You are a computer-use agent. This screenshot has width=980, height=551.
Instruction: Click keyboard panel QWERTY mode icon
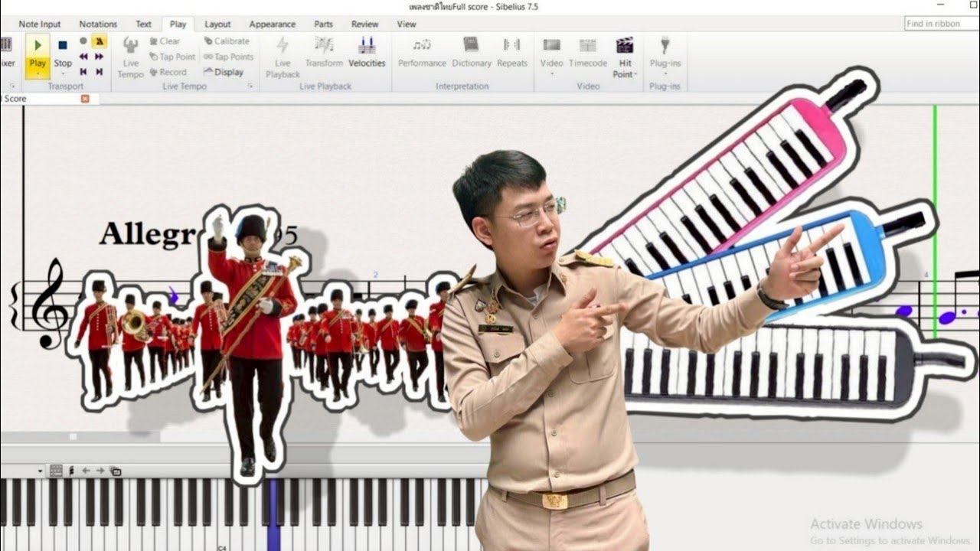tap(116, 471)
